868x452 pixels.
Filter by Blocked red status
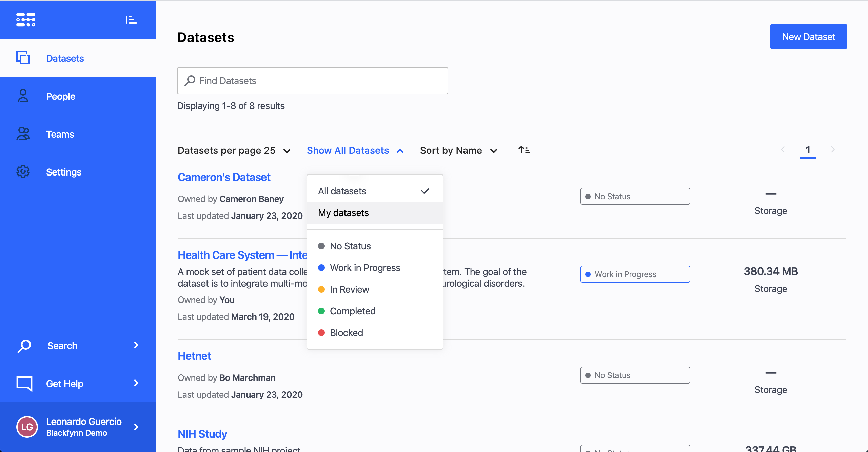point(346,333)
